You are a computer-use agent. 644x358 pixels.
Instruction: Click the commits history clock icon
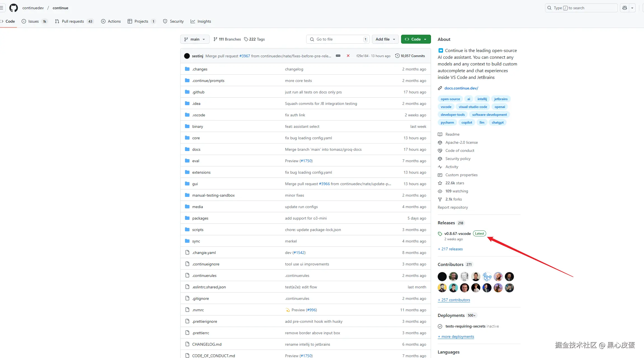tap(397, 56)
